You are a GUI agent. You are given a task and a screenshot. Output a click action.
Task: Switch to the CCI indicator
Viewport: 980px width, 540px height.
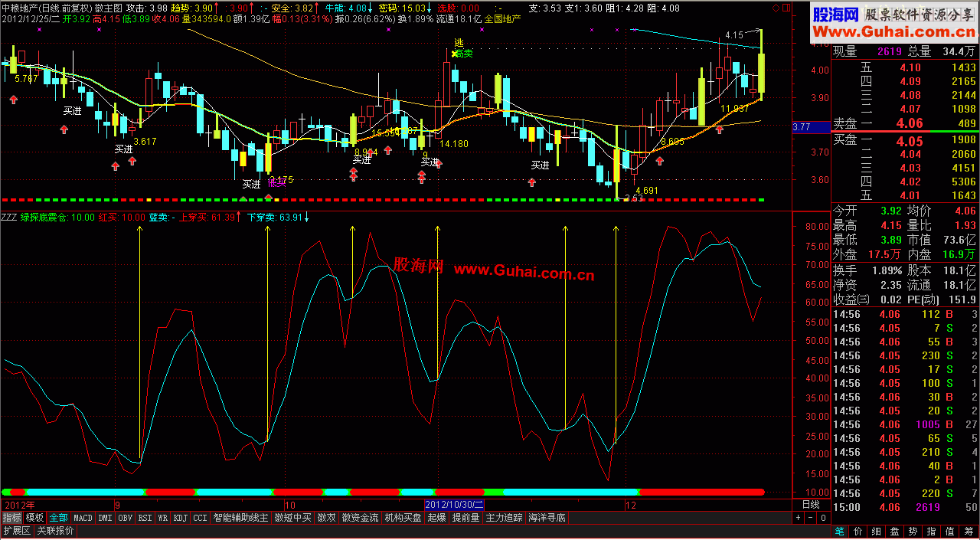pyautogui.click(x=200, y=519)
